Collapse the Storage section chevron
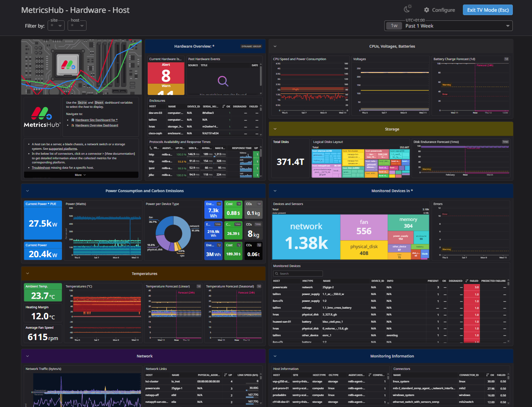Viewport: 532px width, 407px height. coord(275,129)
